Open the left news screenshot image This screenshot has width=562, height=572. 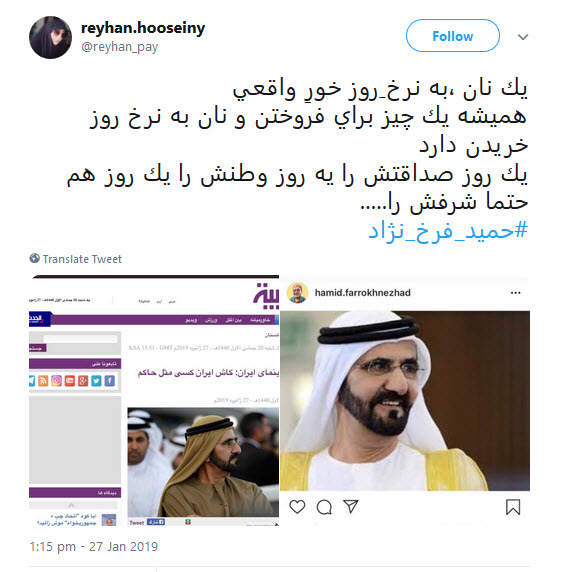tap(154, 401)
